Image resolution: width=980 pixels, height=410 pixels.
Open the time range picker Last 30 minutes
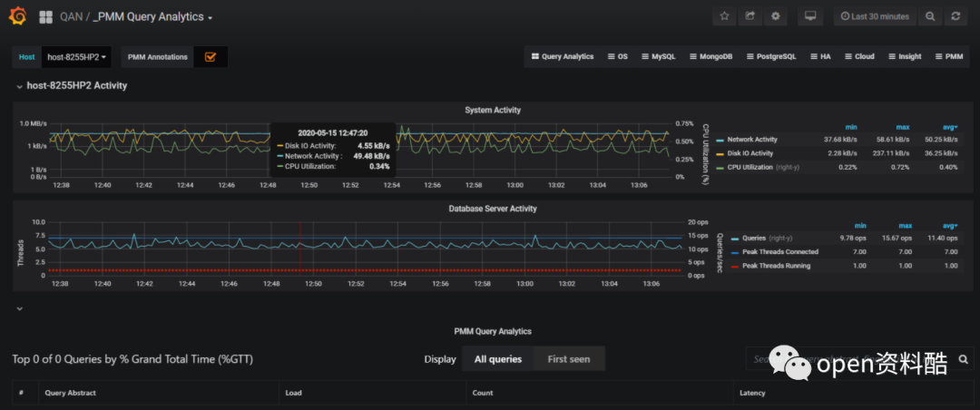click(x=875, y=16)
